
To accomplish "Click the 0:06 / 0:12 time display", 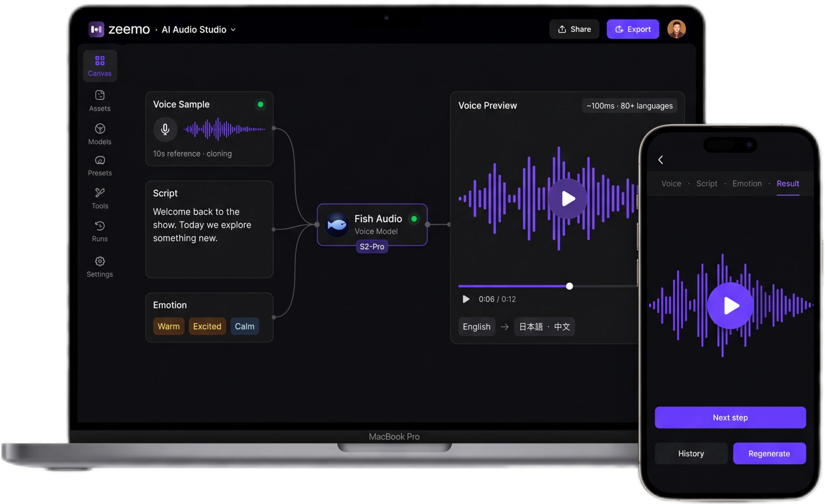I will [x=497, y=299].
